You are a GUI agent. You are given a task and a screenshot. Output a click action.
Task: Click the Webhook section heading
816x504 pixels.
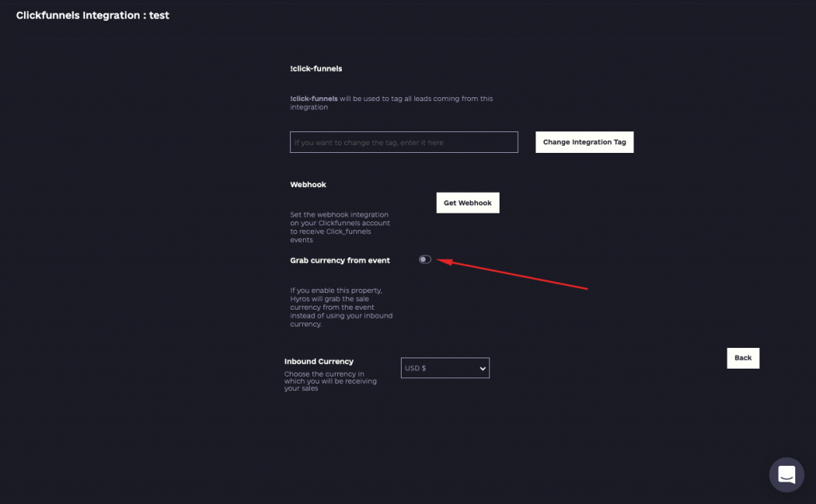point(308,185)
